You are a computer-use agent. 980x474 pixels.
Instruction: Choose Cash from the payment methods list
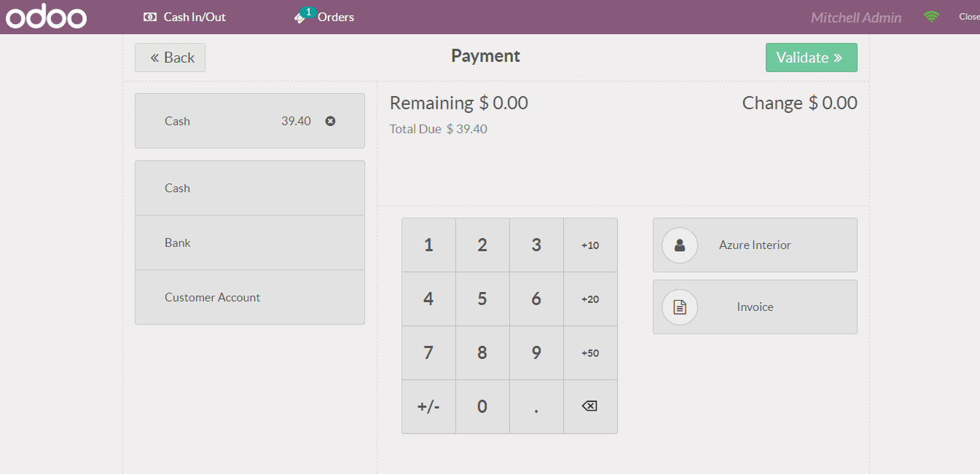point(249,187)
